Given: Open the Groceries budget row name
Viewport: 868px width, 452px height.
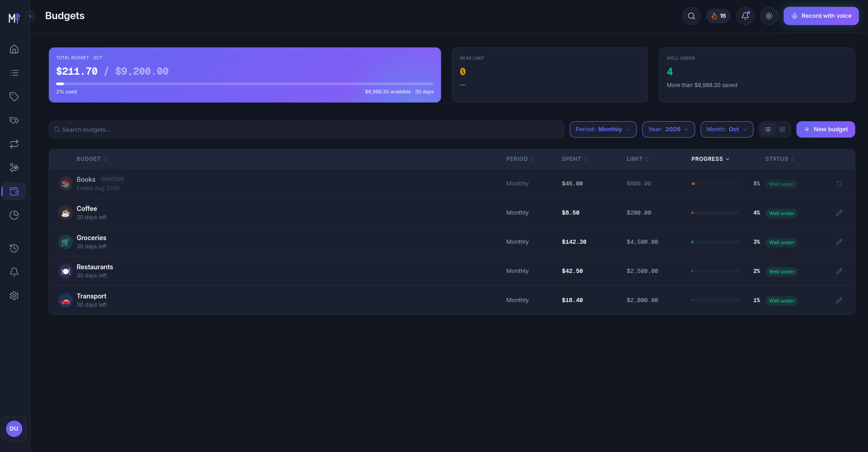Looking at the screenshot, I should 91,238.
